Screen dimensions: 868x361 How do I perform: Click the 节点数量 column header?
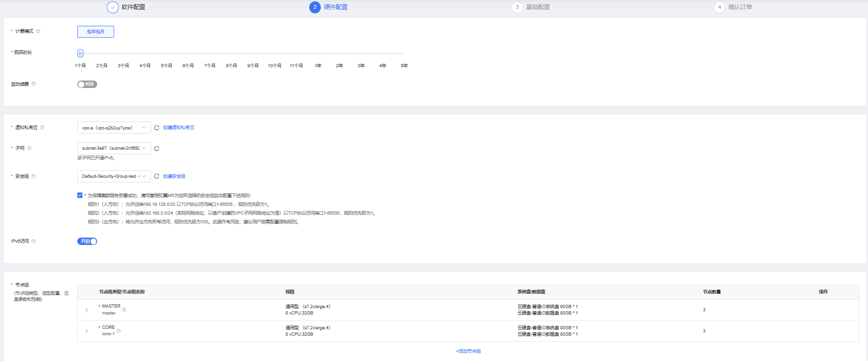tap(712, 292)
